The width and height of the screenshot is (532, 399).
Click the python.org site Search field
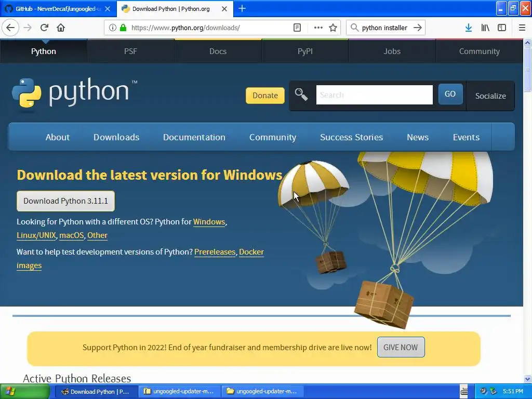click(x=374, y=95)
